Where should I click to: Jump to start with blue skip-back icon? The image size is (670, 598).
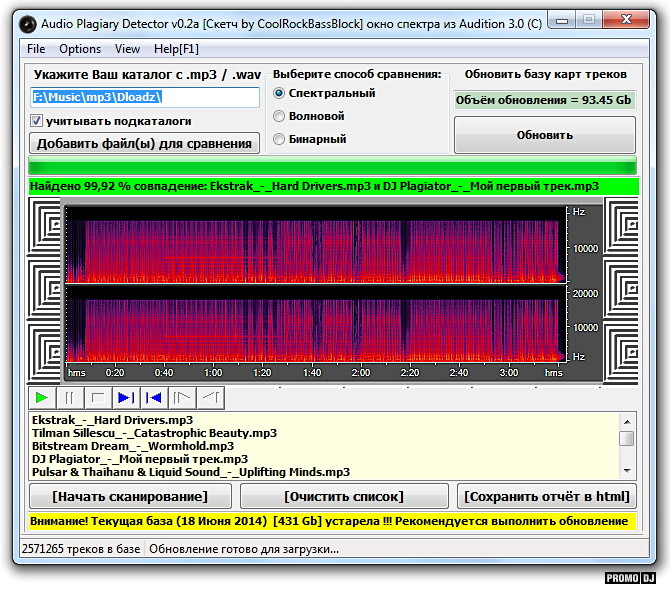154,398
